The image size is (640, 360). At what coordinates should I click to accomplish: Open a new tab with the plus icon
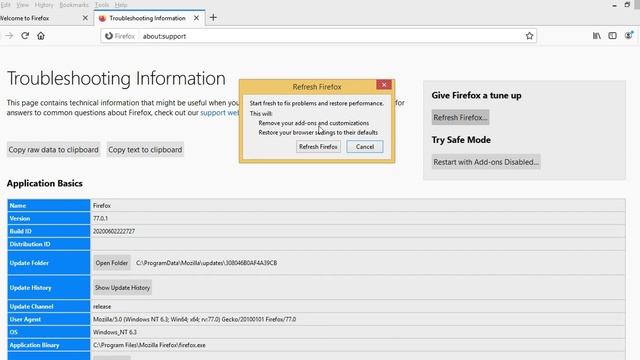(213, 18)
